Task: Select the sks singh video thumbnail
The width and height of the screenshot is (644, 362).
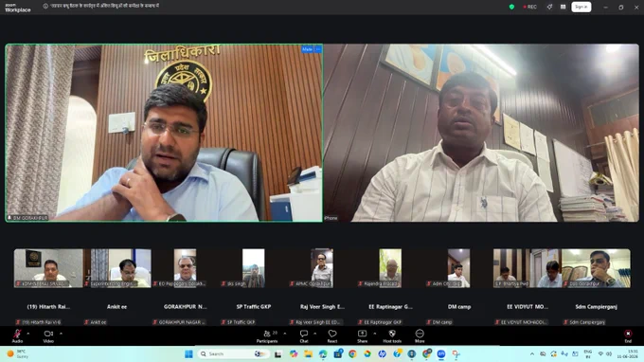Action: click(254, 268)
